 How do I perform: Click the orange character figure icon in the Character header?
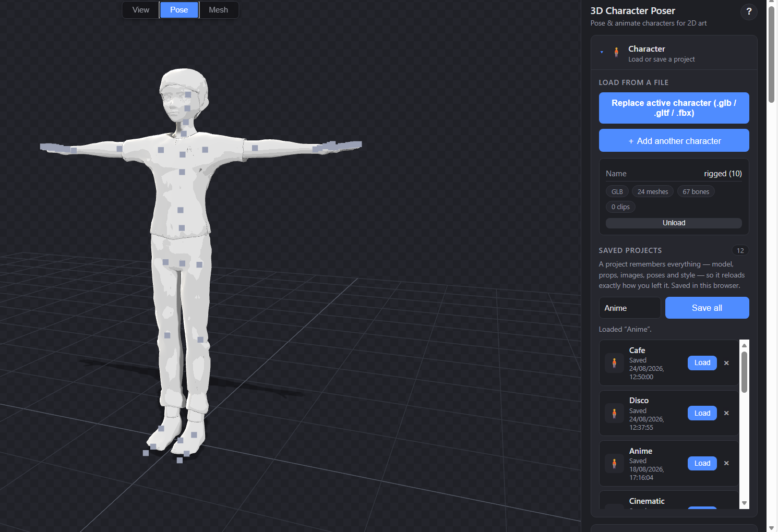click(x=616, y=52)
